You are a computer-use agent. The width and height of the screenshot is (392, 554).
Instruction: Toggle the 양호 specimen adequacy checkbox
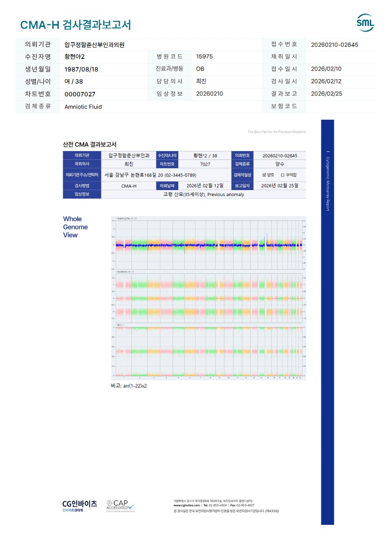point(264,175)
